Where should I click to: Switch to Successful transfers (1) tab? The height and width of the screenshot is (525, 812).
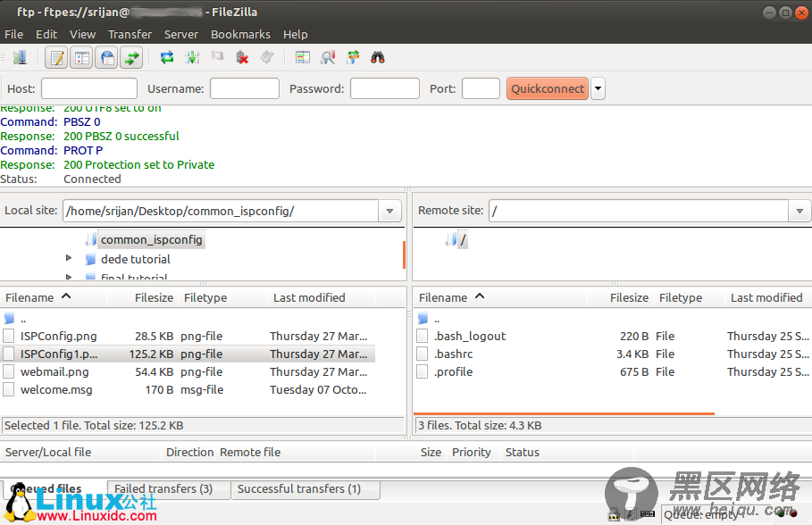point(305,488)
